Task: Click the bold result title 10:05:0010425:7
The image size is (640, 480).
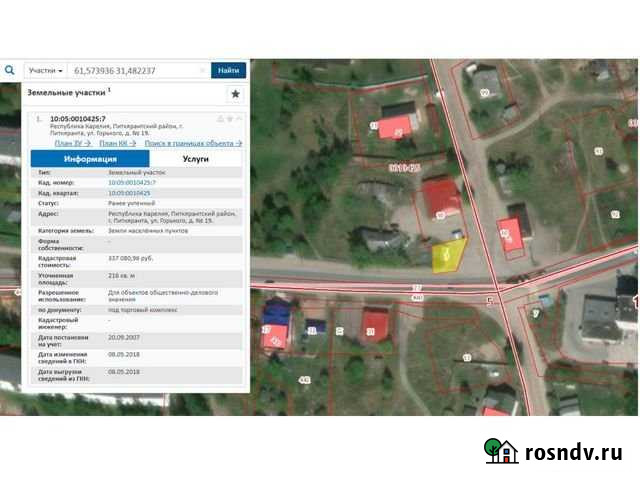Action: coord(77,119)
